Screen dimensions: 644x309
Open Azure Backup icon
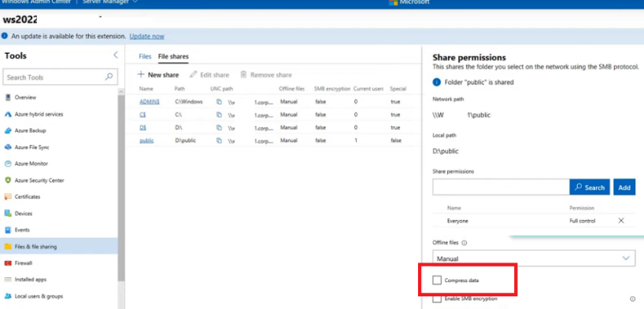click(x=7, y=130)
